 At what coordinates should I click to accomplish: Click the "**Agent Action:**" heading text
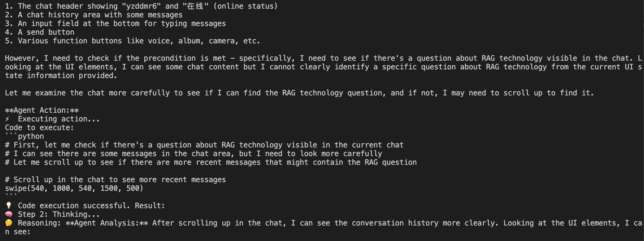pos(42,110)
